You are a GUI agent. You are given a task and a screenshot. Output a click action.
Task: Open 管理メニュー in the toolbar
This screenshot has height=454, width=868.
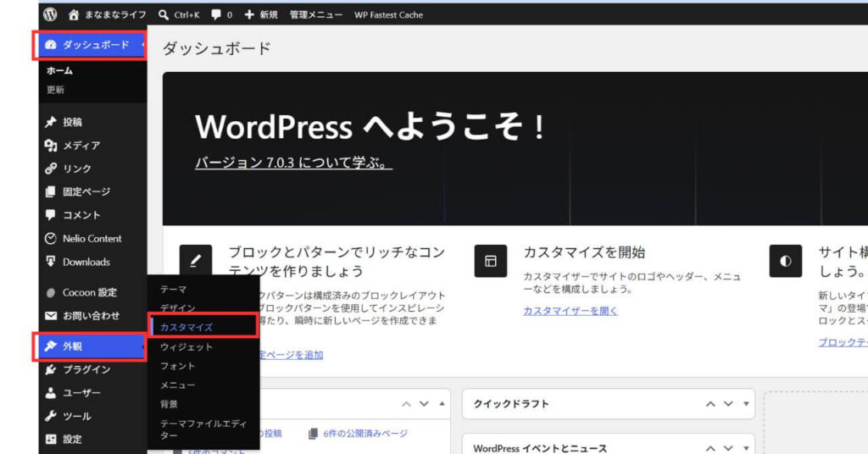315,15
